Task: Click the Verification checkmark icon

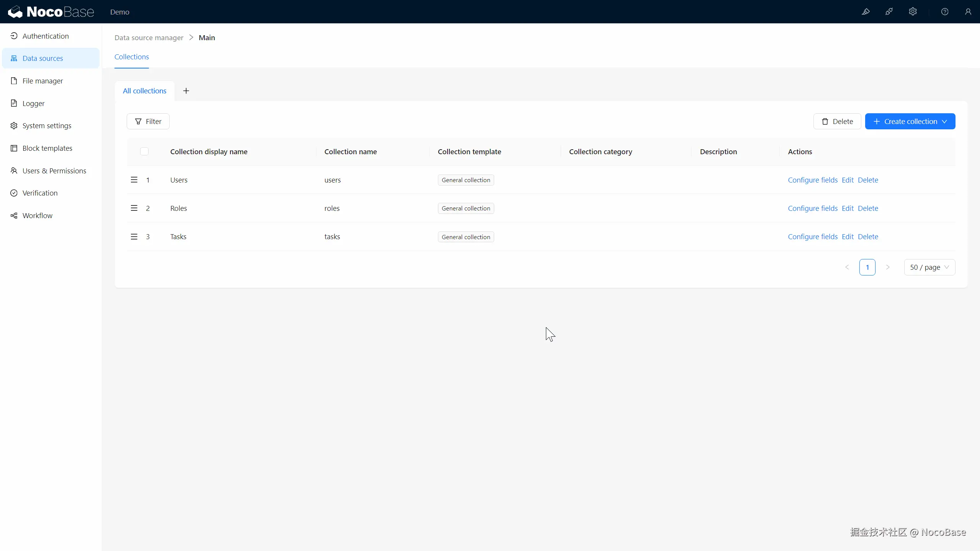Action: [14, 193]
